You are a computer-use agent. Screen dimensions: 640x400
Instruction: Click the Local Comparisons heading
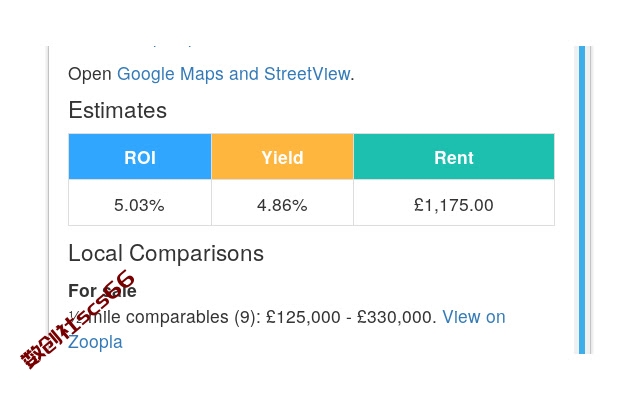pos(166,253)
